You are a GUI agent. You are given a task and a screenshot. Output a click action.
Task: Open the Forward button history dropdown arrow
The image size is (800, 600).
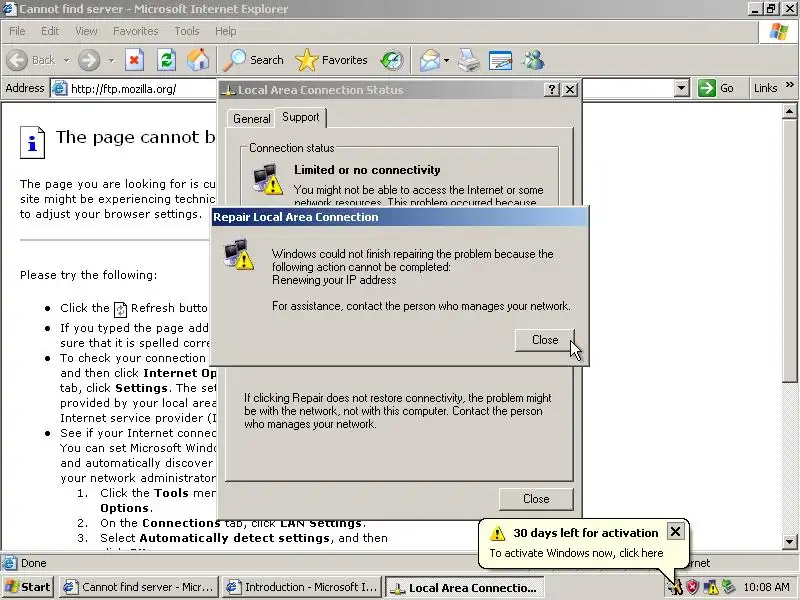click(111, 60)
